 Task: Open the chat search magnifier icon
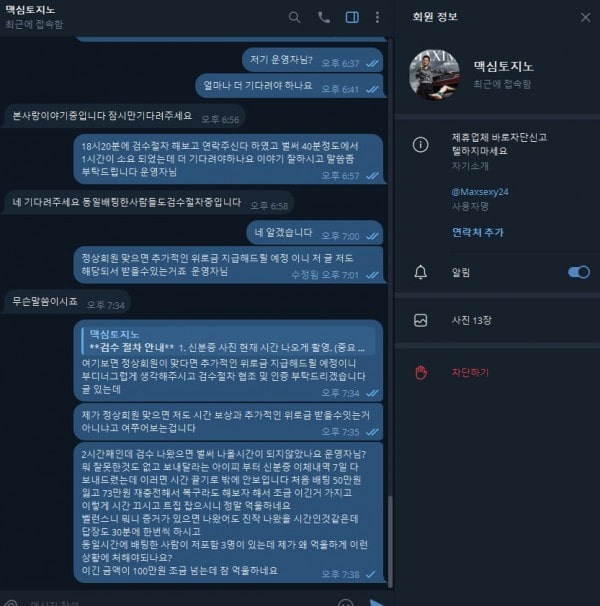tap(294, 17)
